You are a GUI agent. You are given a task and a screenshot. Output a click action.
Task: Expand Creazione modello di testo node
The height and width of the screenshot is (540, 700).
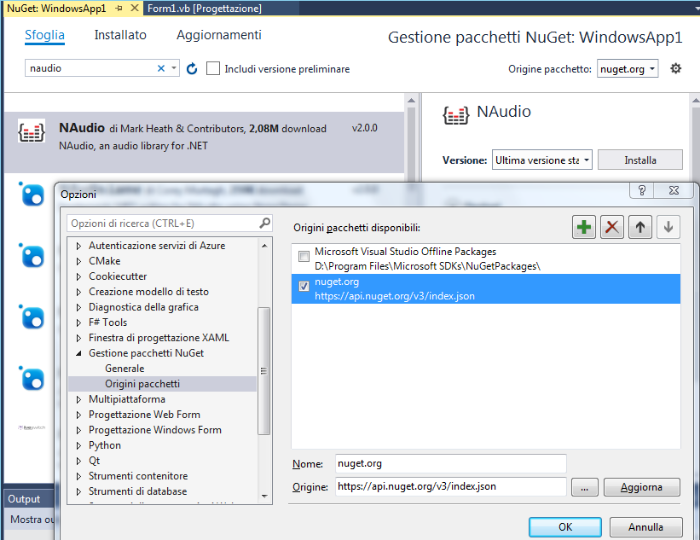pyautogui.click(x=79, y=292)
